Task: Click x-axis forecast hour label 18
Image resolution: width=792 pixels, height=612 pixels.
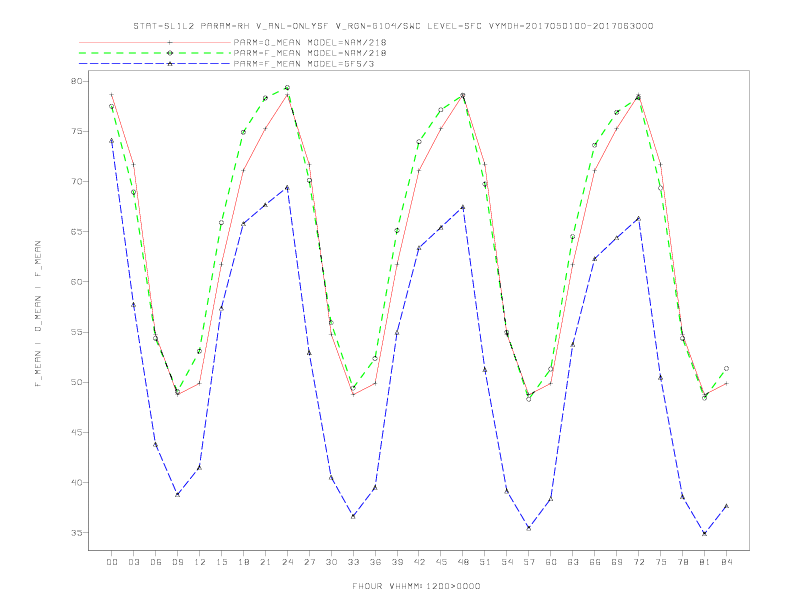Action: tap(243, 562)
